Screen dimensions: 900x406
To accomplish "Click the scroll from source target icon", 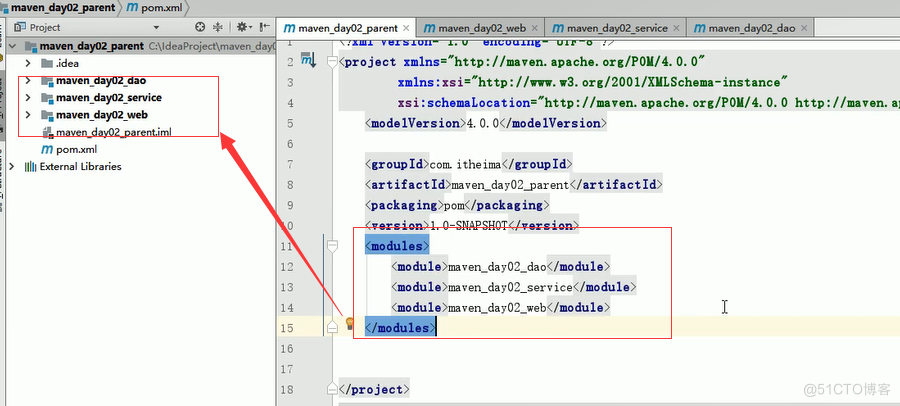I will 200,27.
